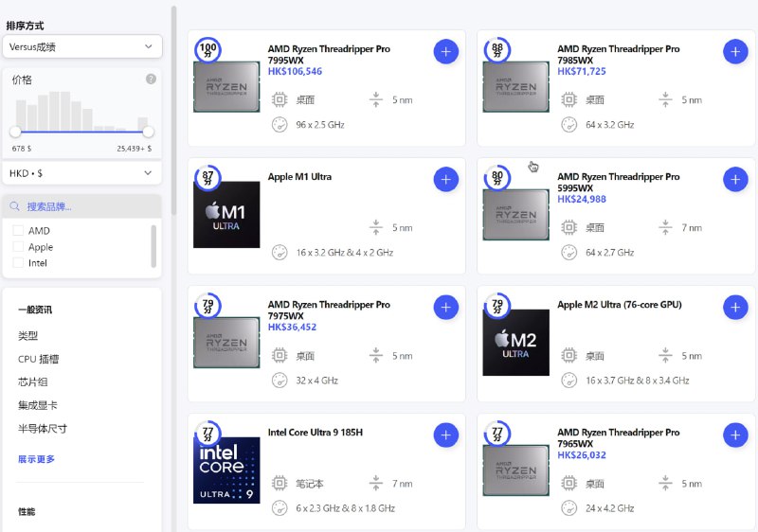
Task: Open the Versus成绩 sort dropdown
Action: tap(81, 46)
